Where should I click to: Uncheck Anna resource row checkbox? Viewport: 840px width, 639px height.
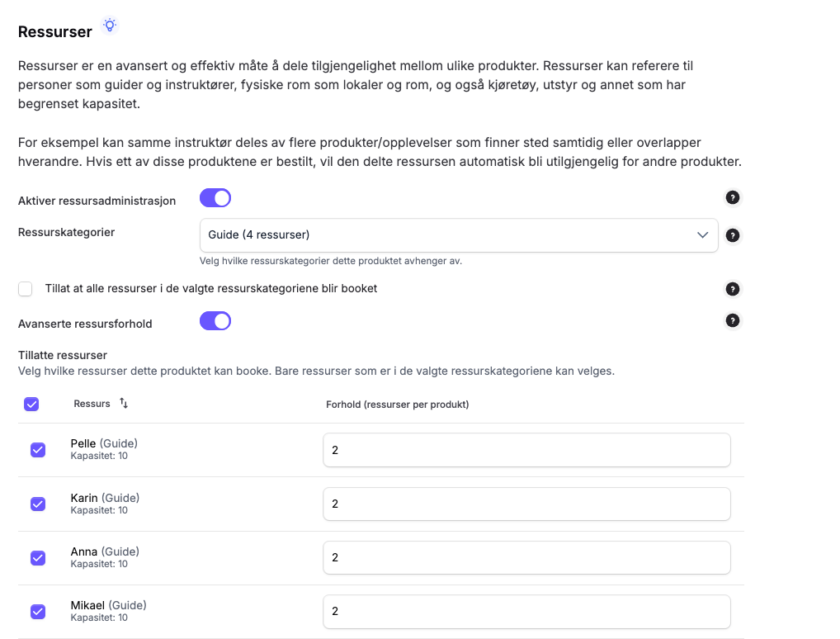pos(38,557)
